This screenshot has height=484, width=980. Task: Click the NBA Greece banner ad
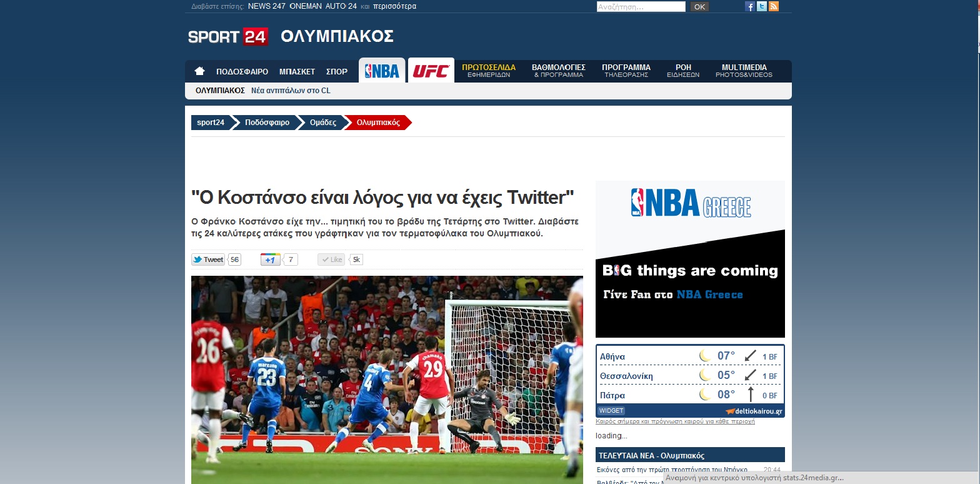[x=690, y=259]
